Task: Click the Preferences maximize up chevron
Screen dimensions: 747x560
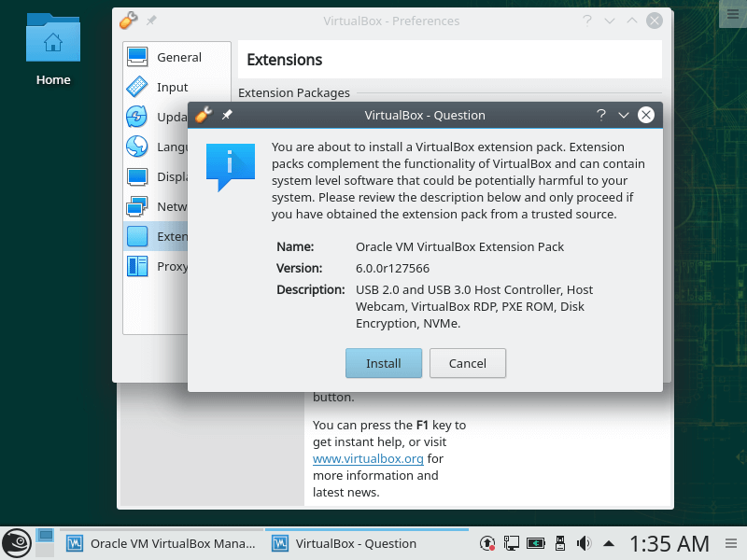Action: coord(632,20)
